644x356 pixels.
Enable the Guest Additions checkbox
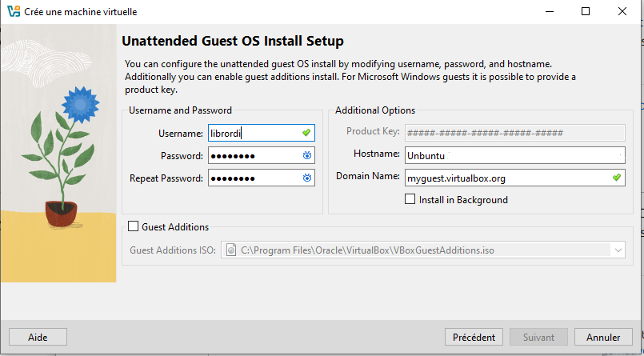134,227
